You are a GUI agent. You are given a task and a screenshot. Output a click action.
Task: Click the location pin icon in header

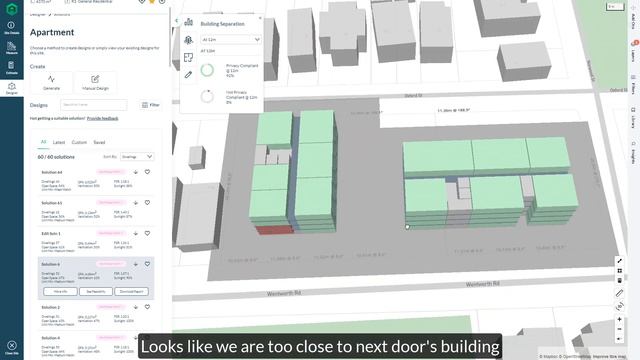click(142, 2)
